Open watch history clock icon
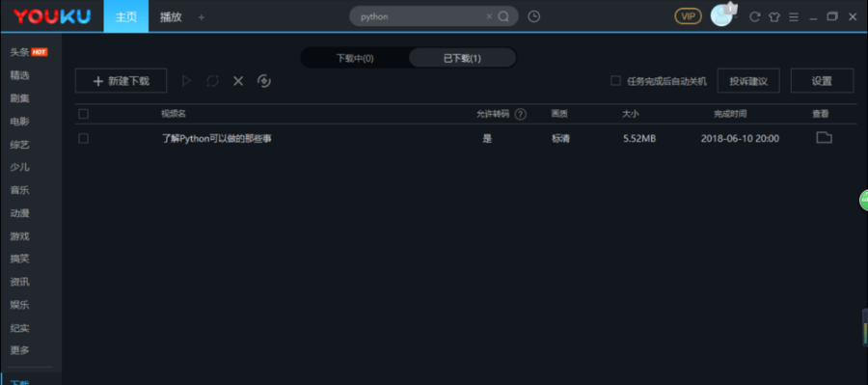This screenshot has height=385, width=868. coord(533,16)
